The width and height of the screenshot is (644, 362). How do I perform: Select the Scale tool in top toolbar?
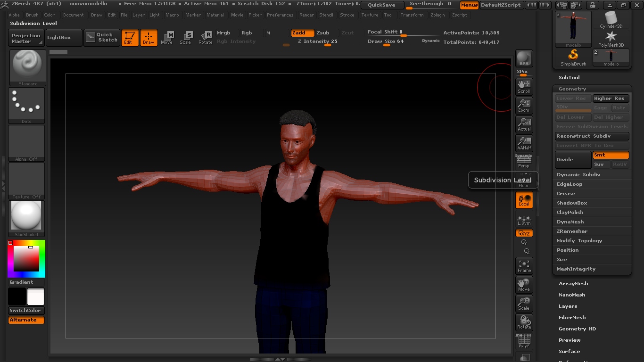(x=186, y=38)
